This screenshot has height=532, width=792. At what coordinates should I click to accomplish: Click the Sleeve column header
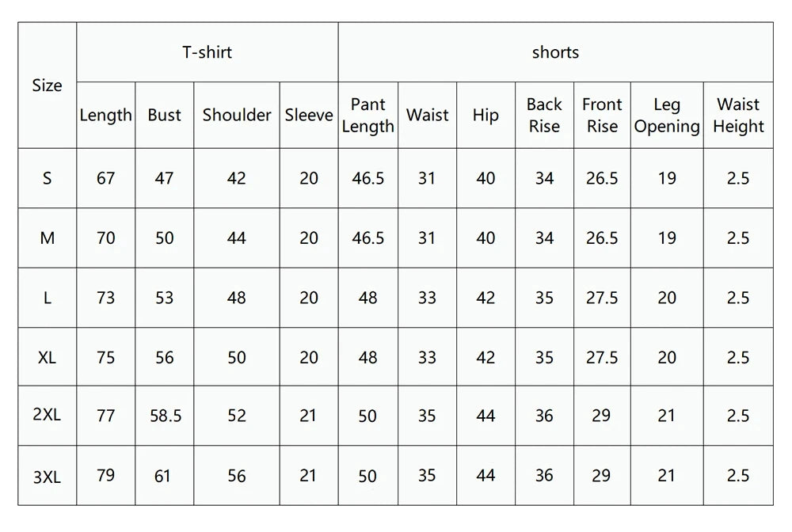click(309, 115)
